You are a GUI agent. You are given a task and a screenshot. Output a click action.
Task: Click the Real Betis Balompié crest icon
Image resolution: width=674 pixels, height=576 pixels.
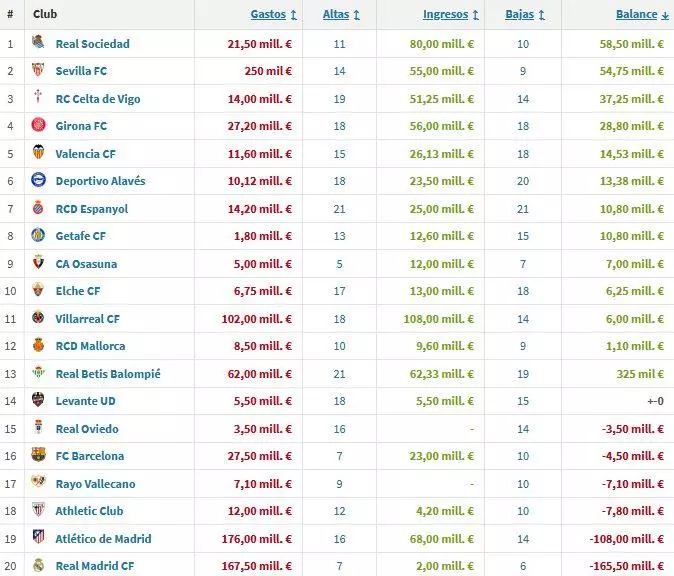click(x=38, y=374)
